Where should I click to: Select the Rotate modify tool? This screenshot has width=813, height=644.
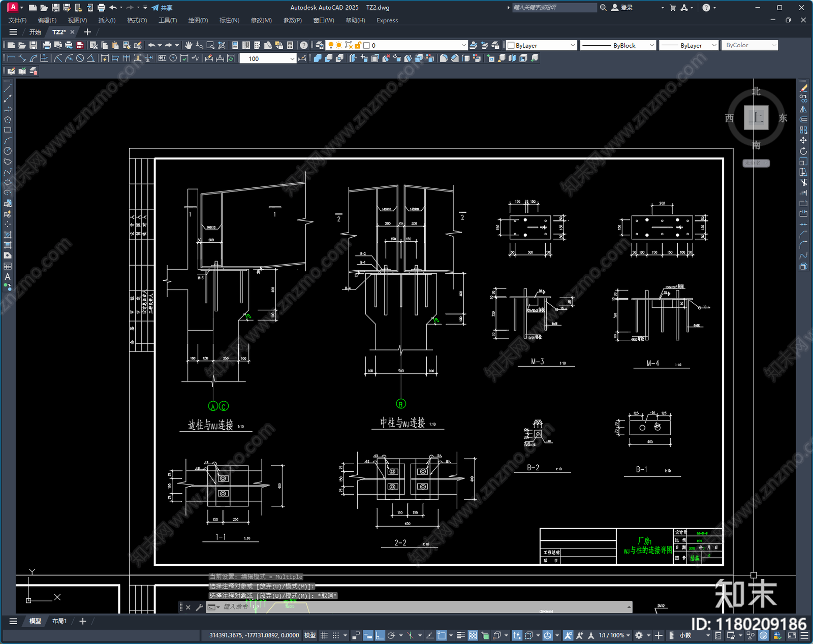(803, 151)
